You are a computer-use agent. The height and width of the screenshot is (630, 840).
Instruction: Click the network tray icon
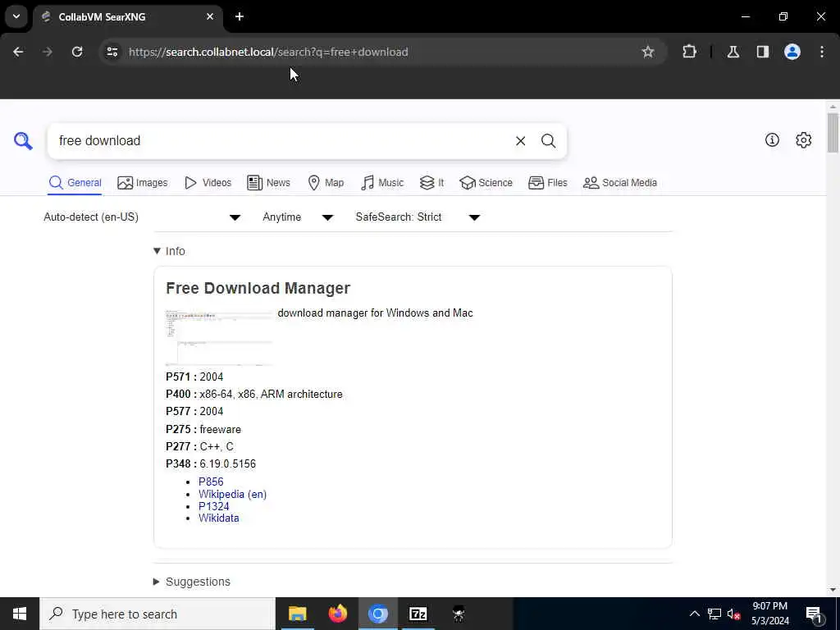click(714, 614)
